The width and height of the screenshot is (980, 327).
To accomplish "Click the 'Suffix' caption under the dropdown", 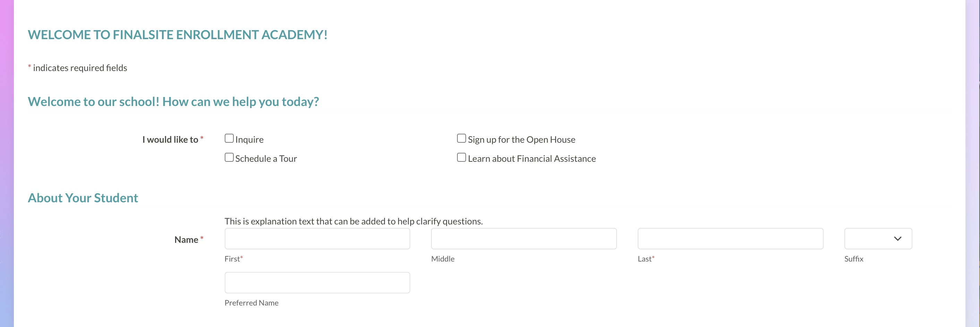I will point(853,259).
